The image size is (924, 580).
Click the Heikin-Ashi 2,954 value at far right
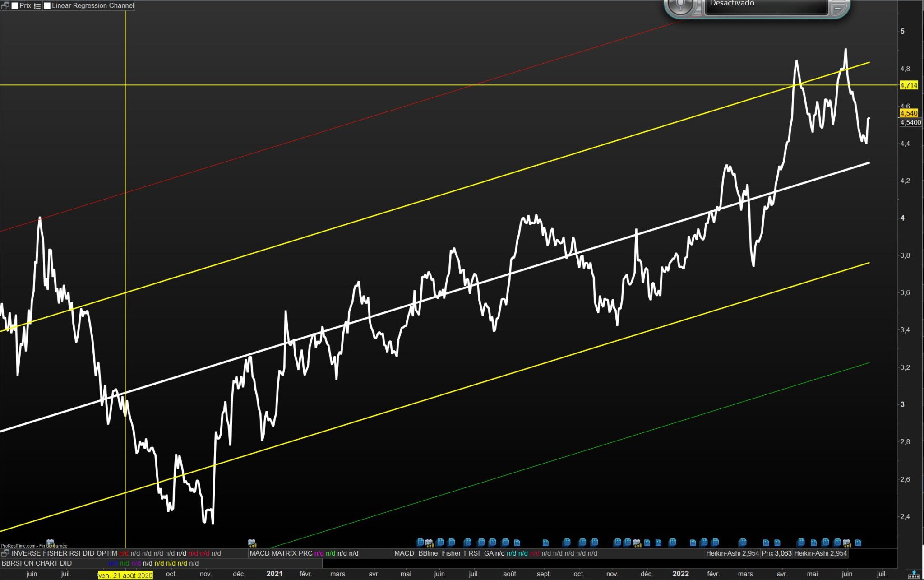pyautogui.click(x=820, y=553)
